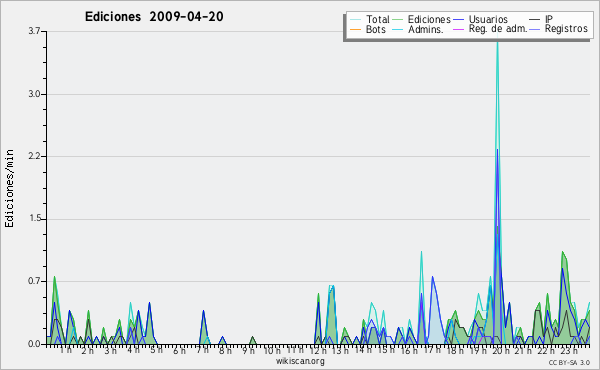Click the CC BY-SA 3.0 license text

[x=569, y=363]
